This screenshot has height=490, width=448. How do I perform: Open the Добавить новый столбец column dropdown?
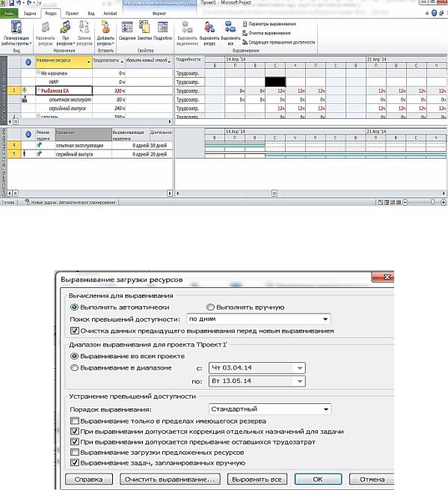pyautogui.click(x=169, y=62)
